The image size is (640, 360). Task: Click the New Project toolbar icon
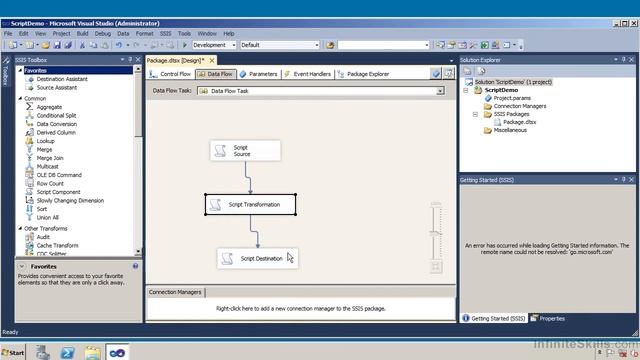(13, 45)
